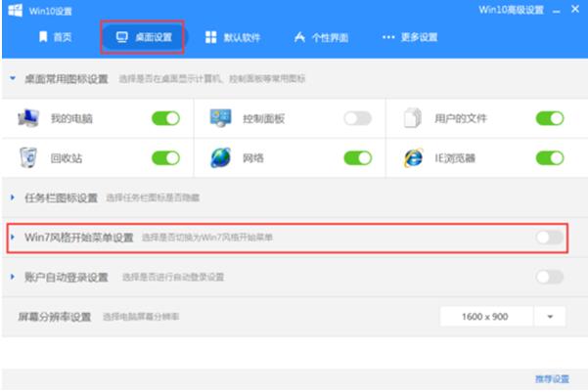This screenshot has width=588, height=392.
Task: Click the 推荐设置 link
Action: click(552, 379)
